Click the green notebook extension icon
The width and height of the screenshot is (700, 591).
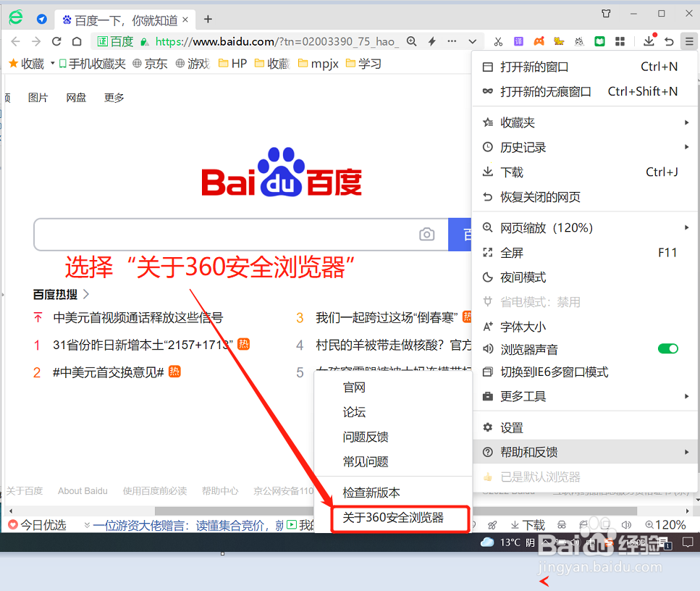599,41
